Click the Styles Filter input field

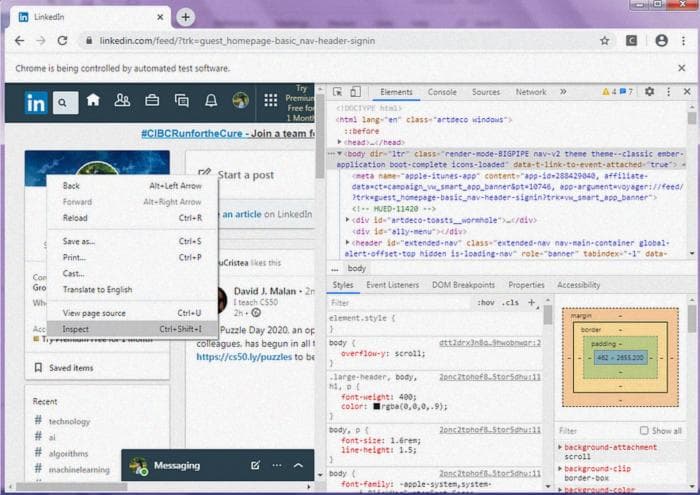(400, 303)
